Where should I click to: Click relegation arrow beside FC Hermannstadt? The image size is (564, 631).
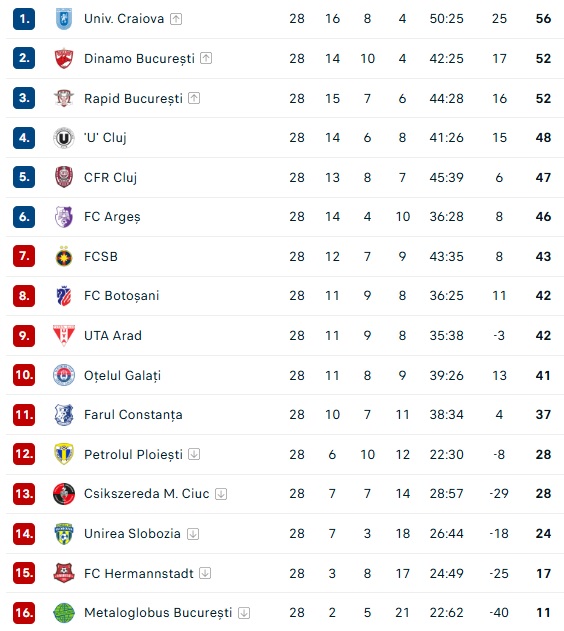tap(205, 573)
